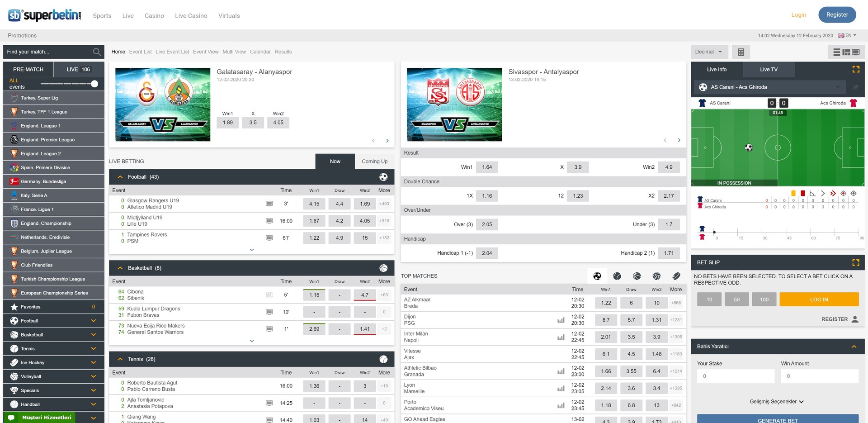Select ice hockey icon in Top Matches
868x423 pixels.
point(676,276)
